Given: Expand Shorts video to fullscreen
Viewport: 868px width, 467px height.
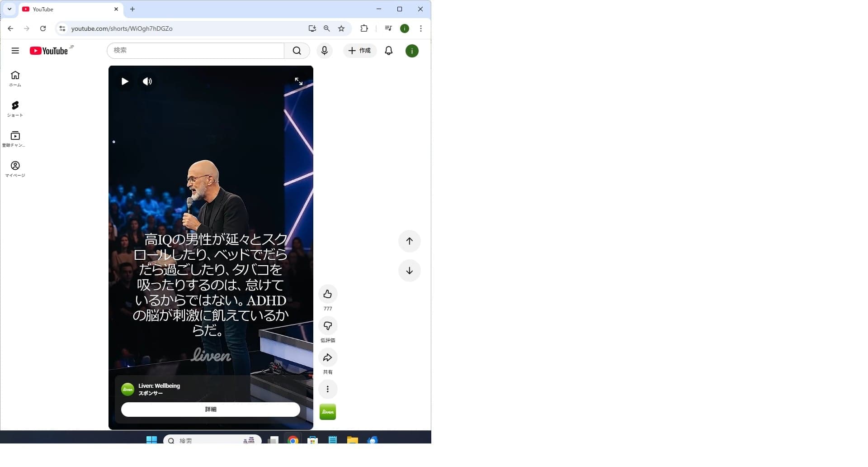Looking at the screenshot, I should 299,81.
